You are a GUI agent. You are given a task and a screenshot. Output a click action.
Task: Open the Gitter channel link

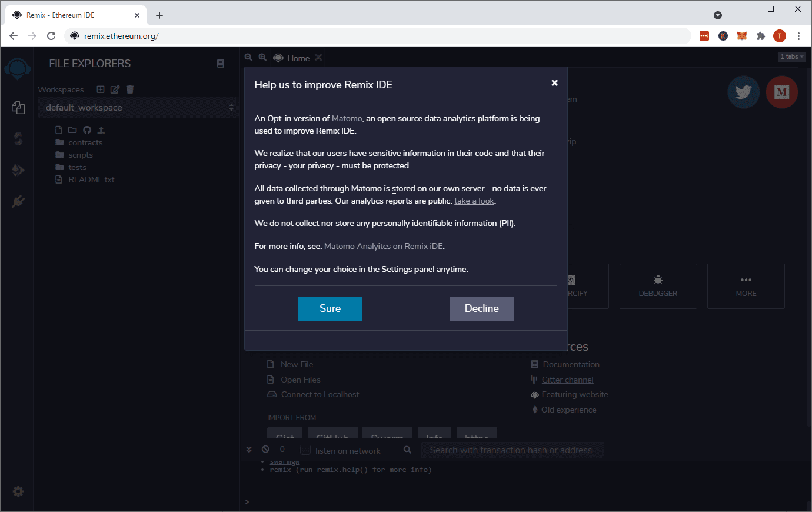click(x=567, y=380)
